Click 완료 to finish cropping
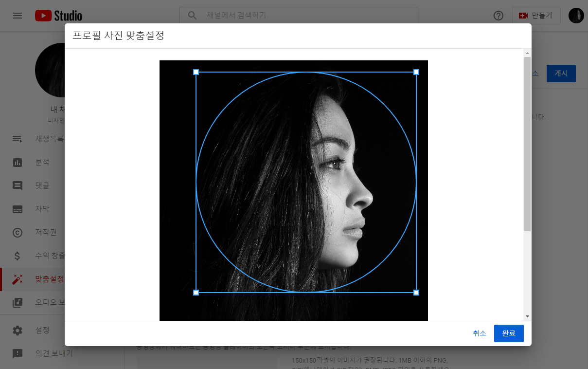 (x=509, y=333)
